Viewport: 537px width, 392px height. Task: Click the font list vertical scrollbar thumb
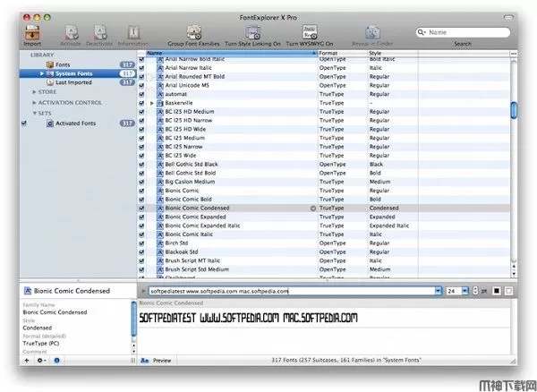click(514, 110)
